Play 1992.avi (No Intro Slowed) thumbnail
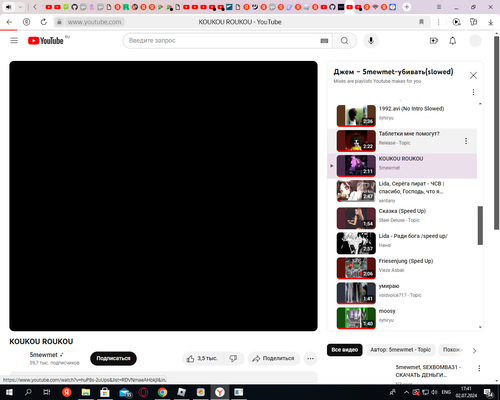 [356, 116]
